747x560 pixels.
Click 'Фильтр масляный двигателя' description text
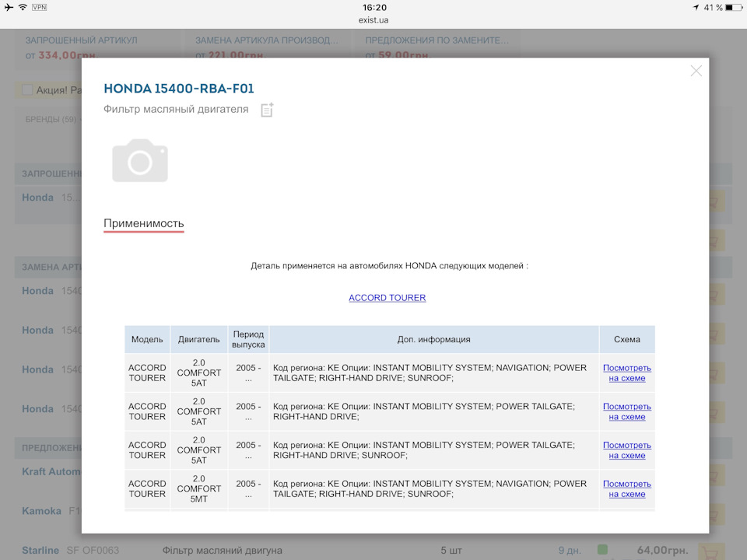(x=176, y=109)
